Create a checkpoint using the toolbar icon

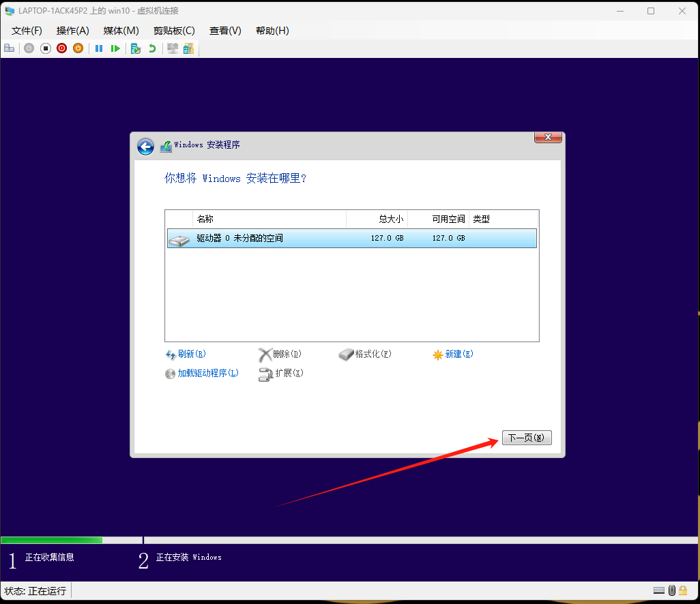tap(136, 48)
